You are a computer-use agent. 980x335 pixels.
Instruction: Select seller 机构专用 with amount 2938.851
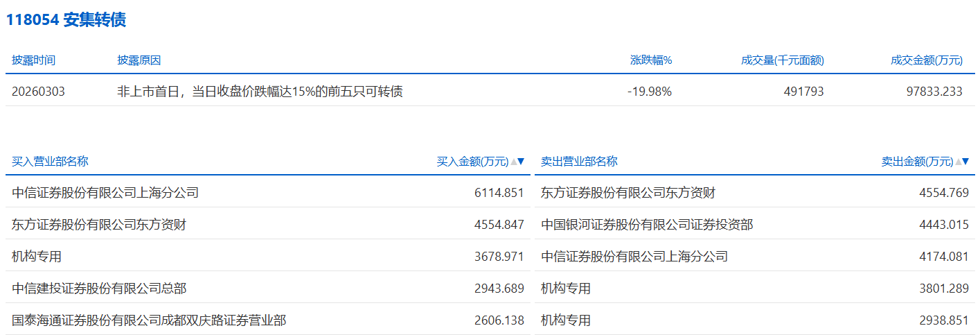point(566,320)
